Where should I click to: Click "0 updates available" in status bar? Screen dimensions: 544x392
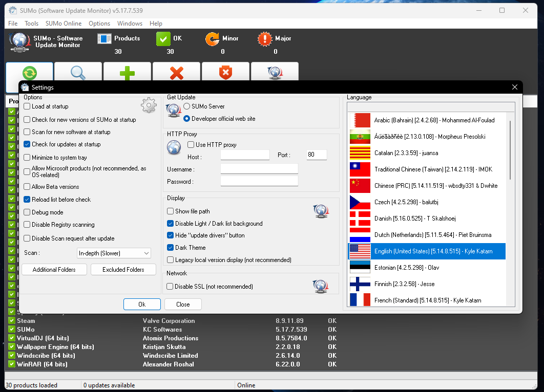(x=109, y=385)
